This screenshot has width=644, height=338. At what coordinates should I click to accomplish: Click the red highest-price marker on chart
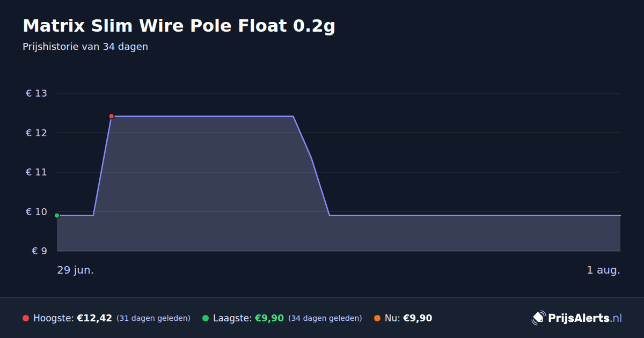click(111, 116)
